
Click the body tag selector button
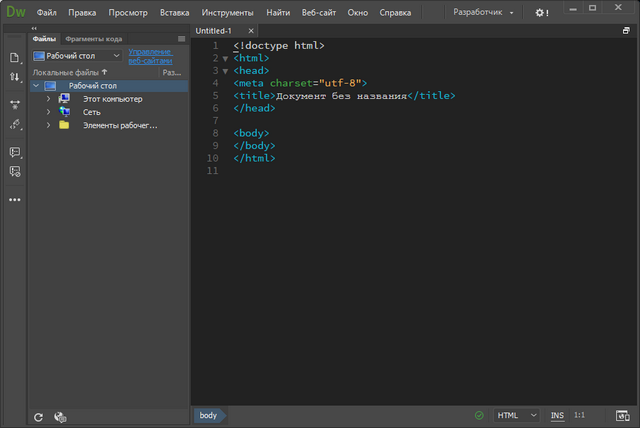tap(208, 415)
